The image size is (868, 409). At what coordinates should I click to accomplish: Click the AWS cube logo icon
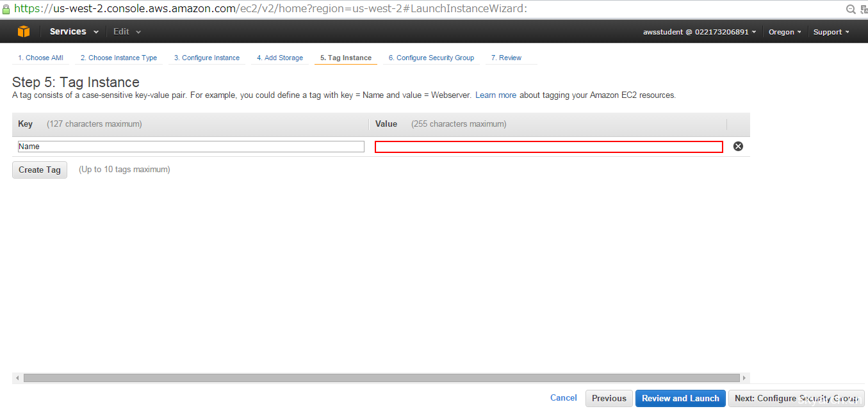pos(24,31)
